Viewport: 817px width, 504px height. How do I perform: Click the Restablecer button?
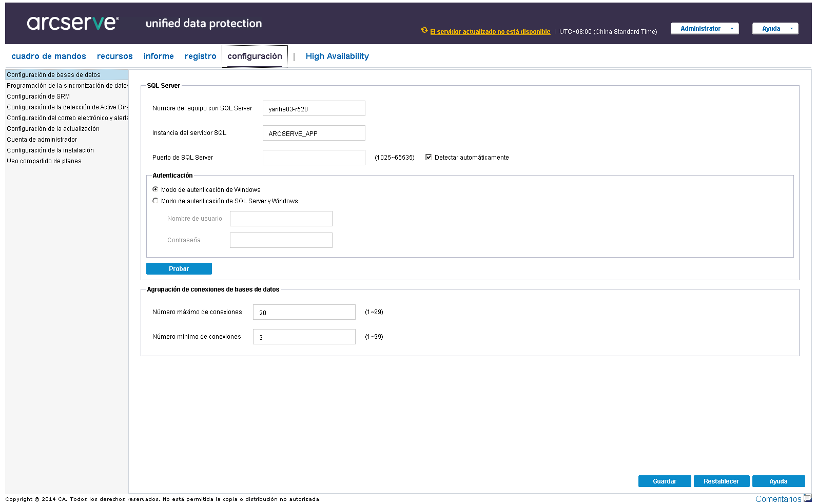tap(721, 481)
